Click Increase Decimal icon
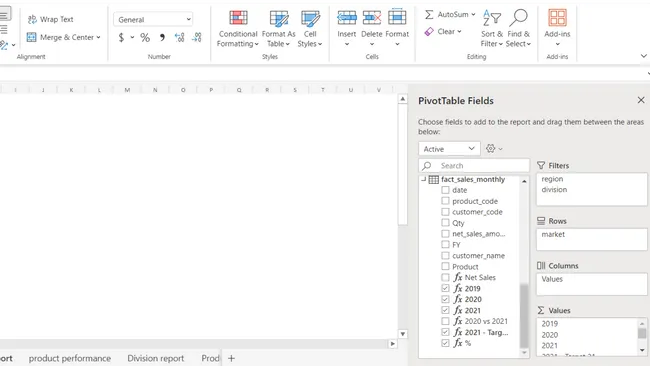The image size is (650, 366). [x=179, y=37]
